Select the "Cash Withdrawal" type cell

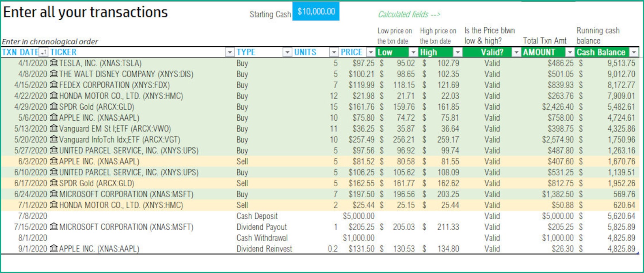coord(262,238)
